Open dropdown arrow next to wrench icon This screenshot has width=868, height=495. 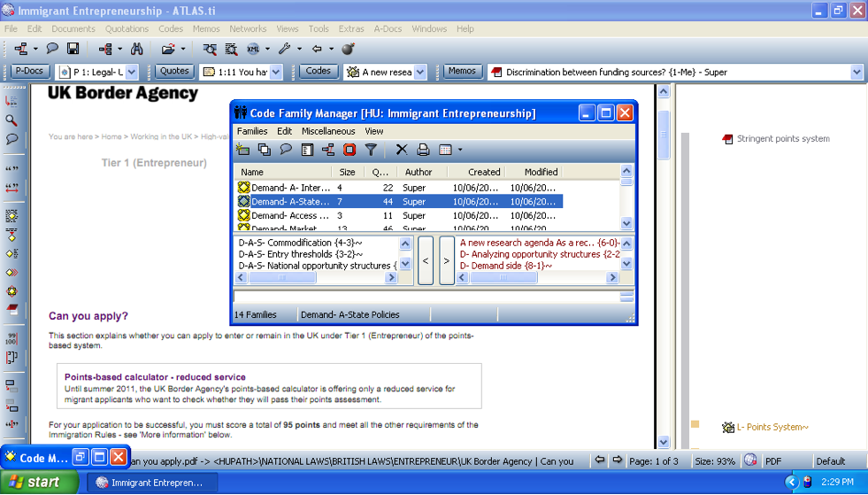click(299, 49)
